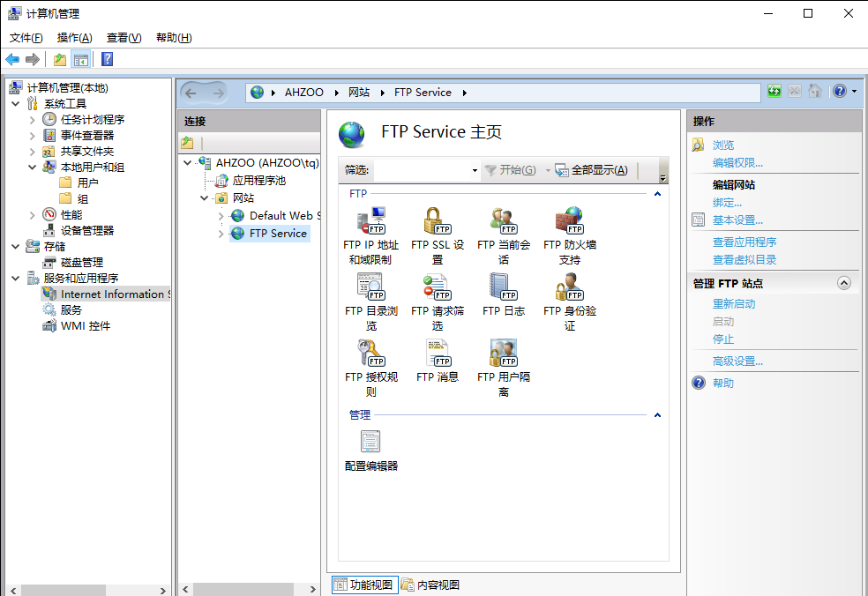Expand the 性能 tree node
The image size is (868, 596).
32,215
